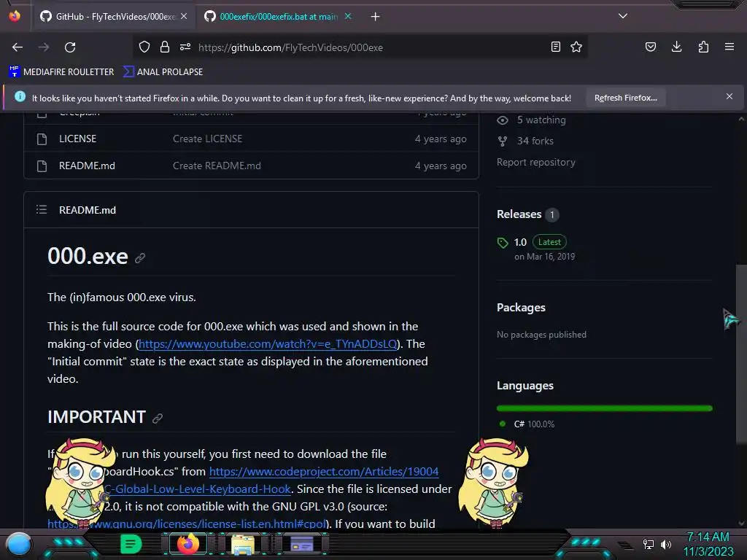Click the green C# language bar
Screen dimensions: 747x560
[x=604, y=408]
